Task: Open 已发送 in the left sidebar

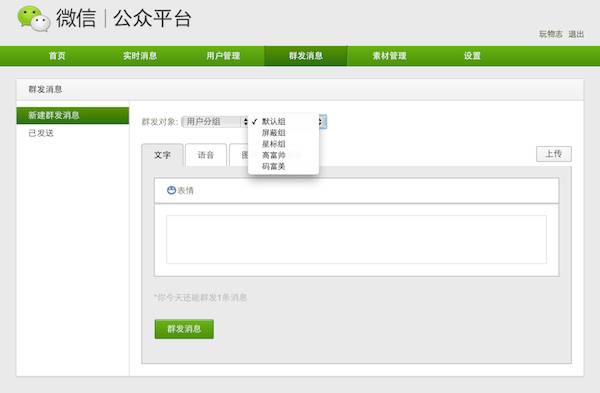Action: [x=41, y=133]
